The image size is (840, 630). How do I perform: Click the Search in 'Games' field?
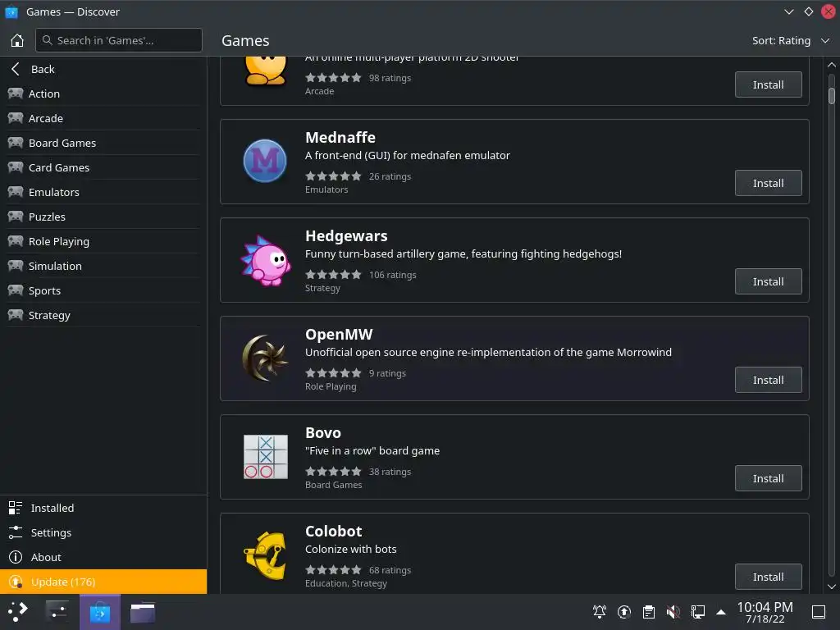pyautogui.click(x=118, y=40)
